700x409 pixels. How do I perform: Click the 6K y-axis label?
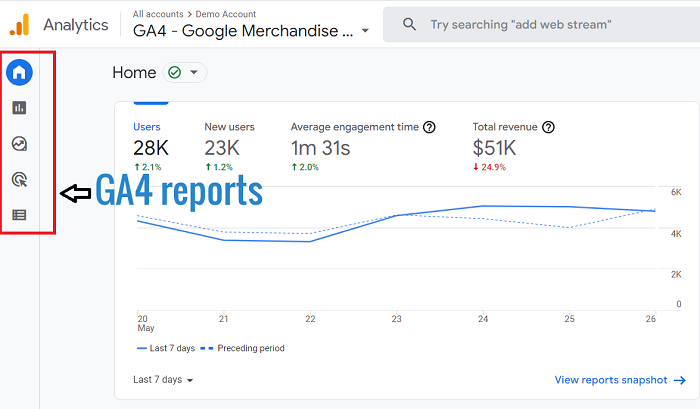pyautogui.click(x=676, y=192)
